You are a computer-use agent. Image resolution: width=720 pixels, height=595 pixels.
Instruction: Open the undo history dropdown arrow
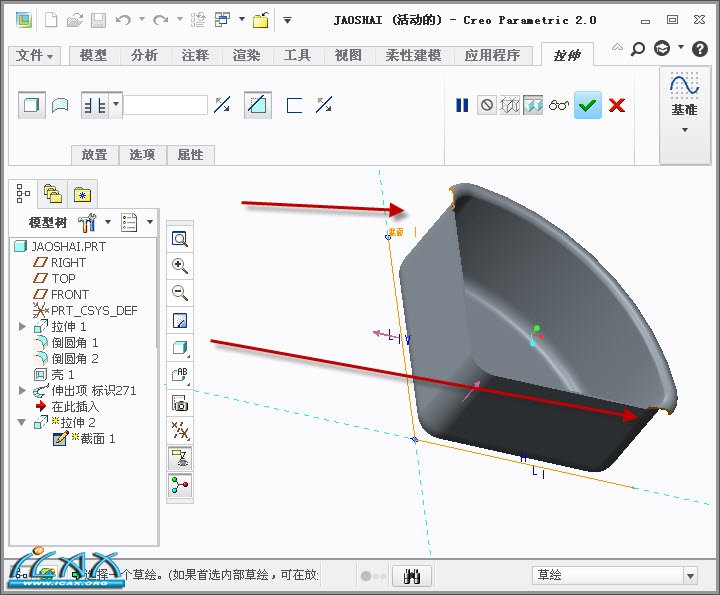click(142, 19)
